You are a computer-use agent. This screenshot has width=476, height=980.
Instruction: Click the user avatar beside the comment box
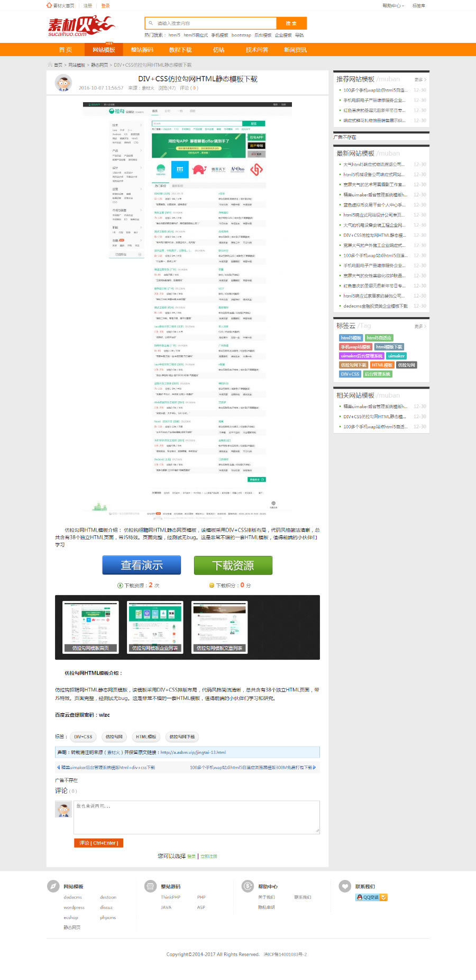pos(63,810)
